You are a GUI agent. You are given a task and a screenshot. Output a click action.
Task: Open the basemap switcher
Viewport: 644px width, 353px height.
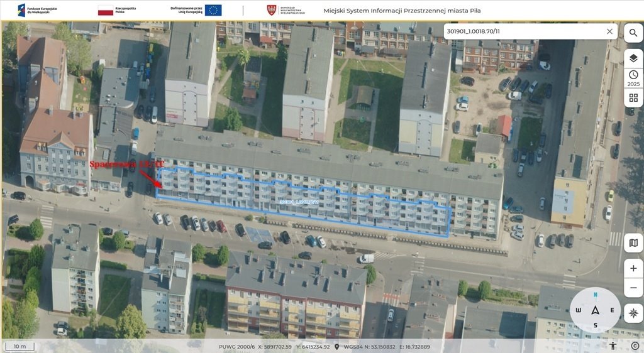click(633, 242)
